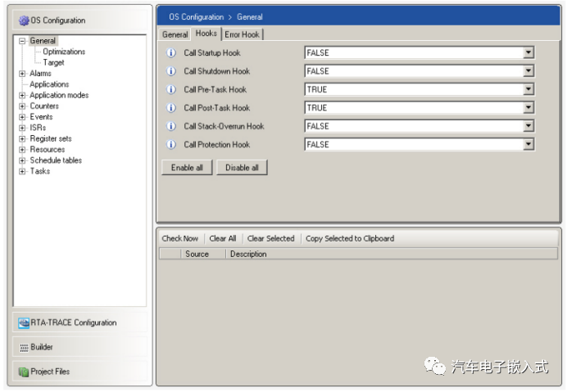Click the Enable all button
This screenshot has height=392, width=567.
pyautogui.click(x=187, y=168)
